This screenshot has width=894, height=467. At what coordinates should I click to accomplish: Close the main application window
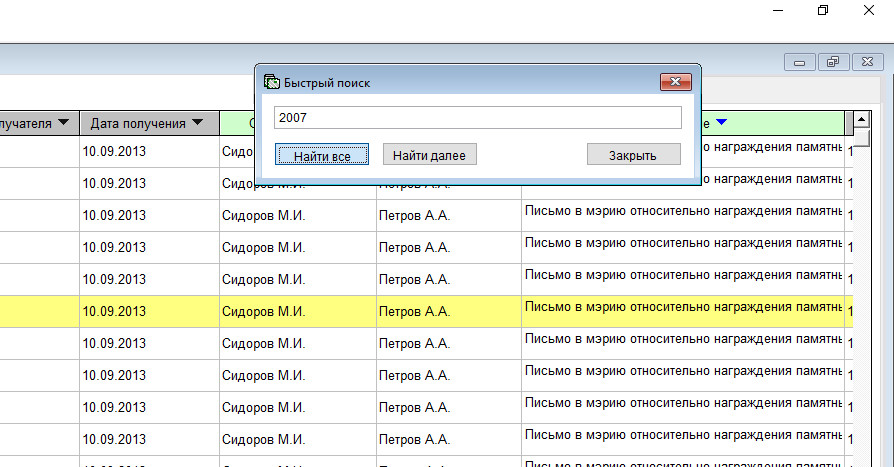(868, 10)
